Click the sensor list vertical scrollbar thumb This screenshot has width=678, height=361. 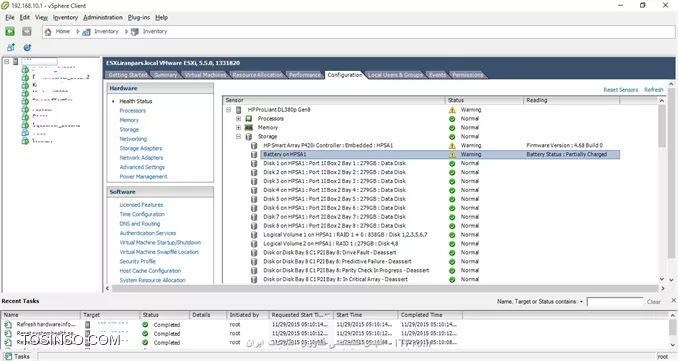point(662,125)
